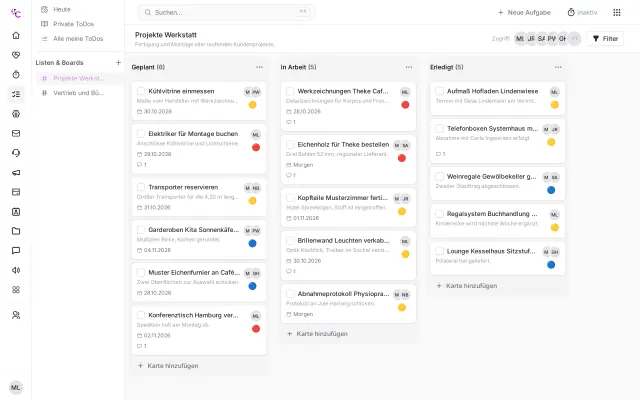Click Neue Aufgabe button

[x=524, y=13]
